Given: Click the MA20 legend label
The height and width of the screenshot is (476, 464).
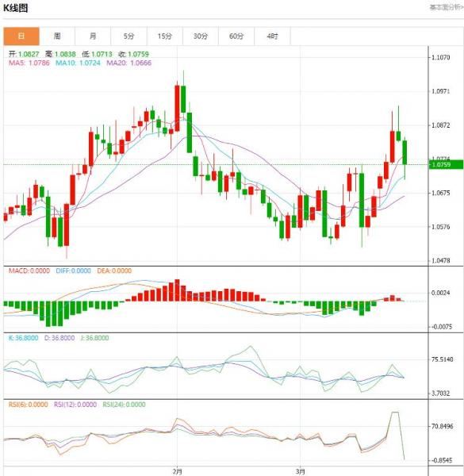Looking at the screenshot, I should [x=129, y=63].
